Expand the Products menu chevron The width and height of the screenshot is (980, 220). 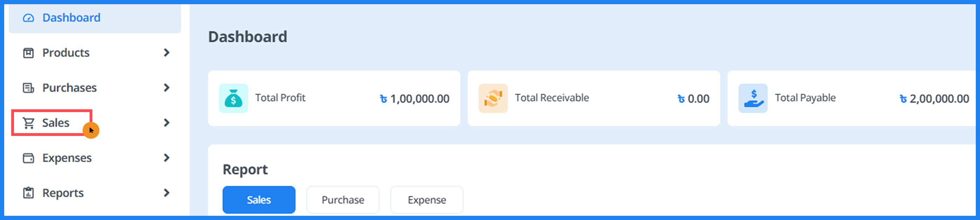[x=167, y=53]
